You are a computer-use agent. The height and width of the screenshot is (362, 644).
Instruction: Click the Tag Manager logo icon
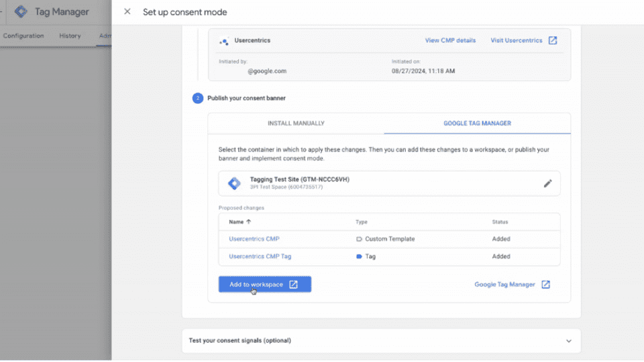[x=21, y=11]
